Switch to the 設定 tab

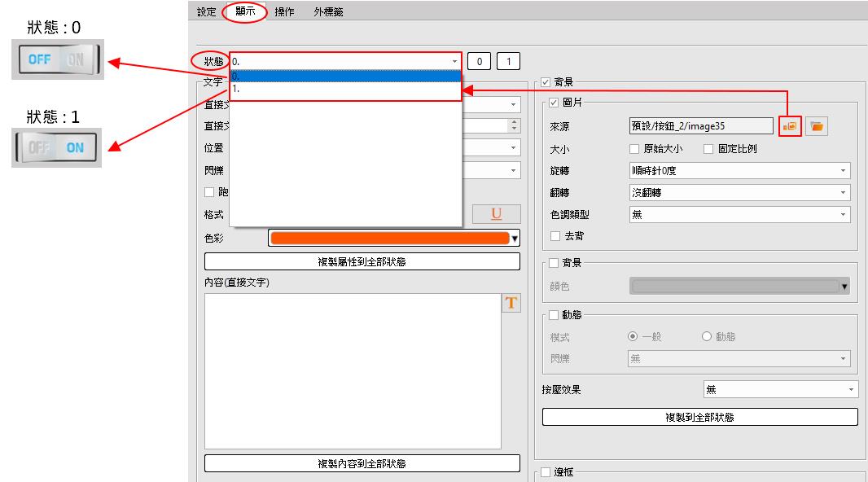click(207, 12)
